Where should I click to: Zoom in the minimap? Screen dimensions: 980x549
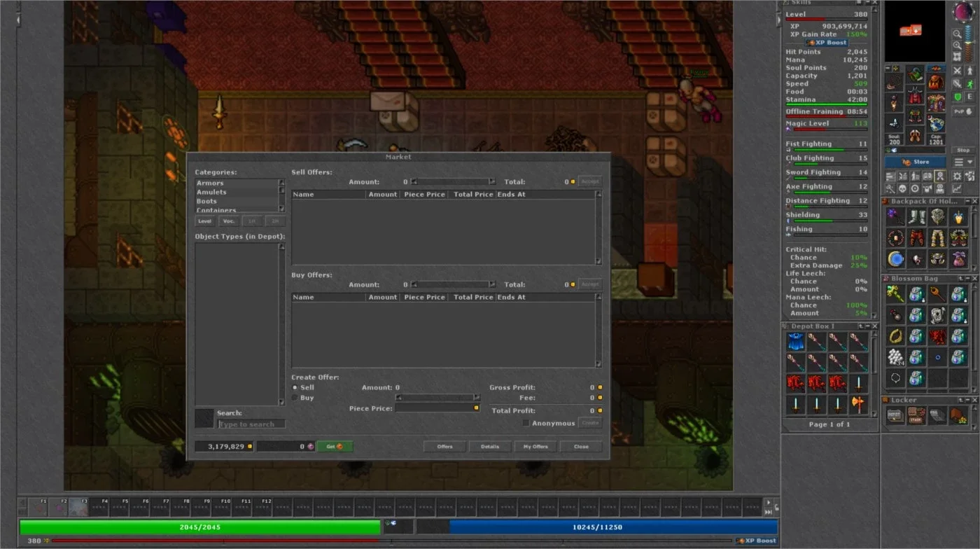coord(957,46)
